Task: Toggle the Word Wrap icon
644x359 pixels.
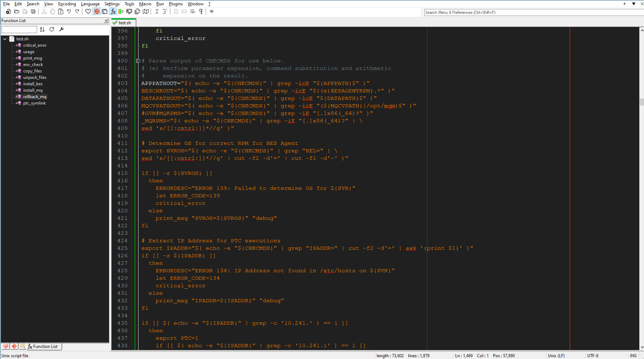Action: click(192, 12)
